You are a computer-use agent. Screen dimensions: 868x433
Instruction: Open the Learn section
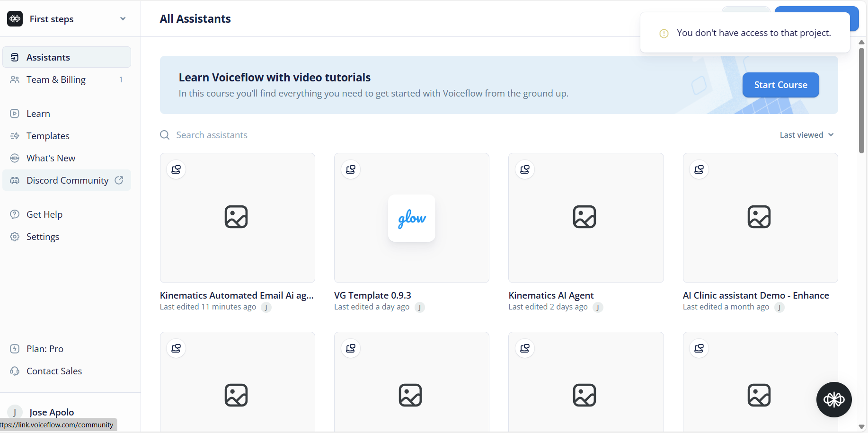[67, 114]
